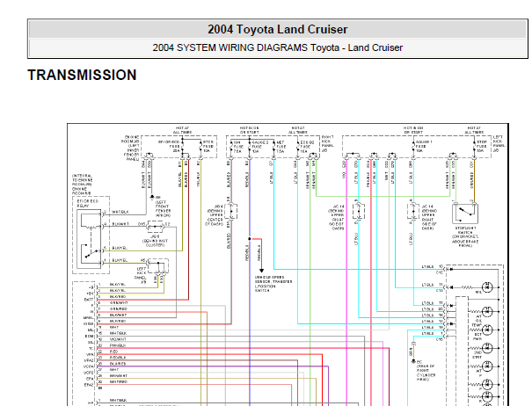Click the "BLK/YEL" label at relay terminal 5
Screen dimensions: 532x406
[120, 248]
